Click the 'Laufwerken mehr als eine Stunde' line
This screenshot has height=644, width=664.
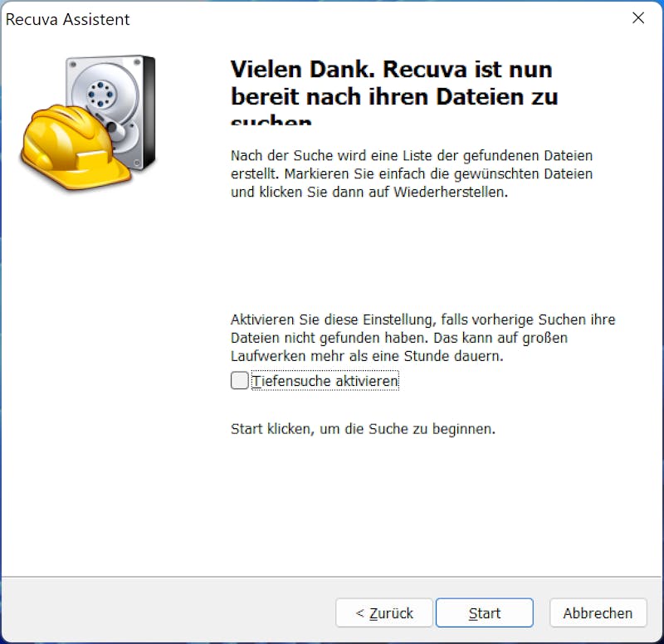coord(367,356)
